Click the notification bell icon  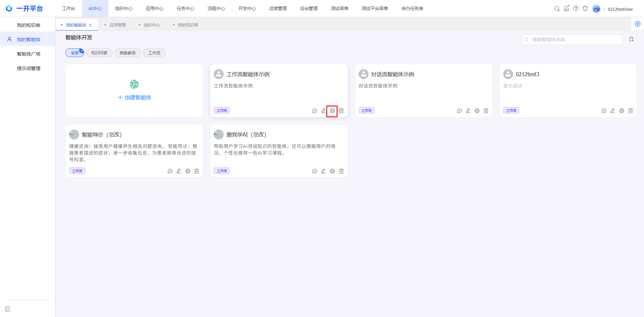click(x=585, y=9)
